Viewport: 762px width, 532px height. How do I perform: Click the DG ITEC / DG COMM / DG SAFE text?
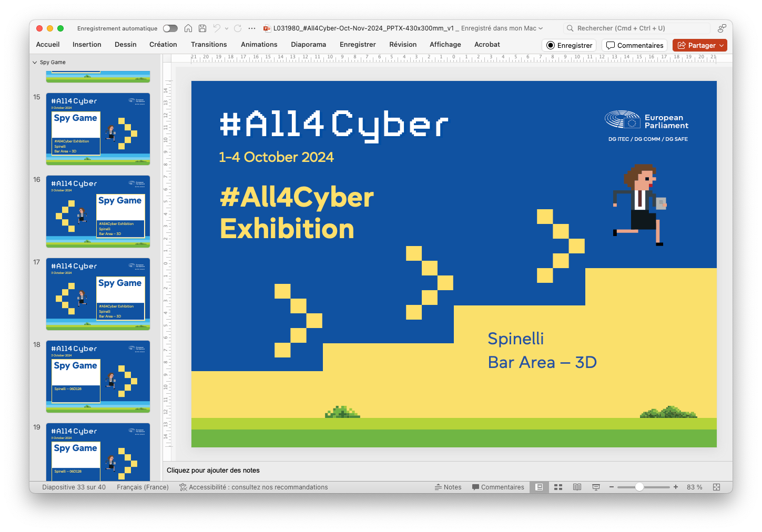point(648,139)
